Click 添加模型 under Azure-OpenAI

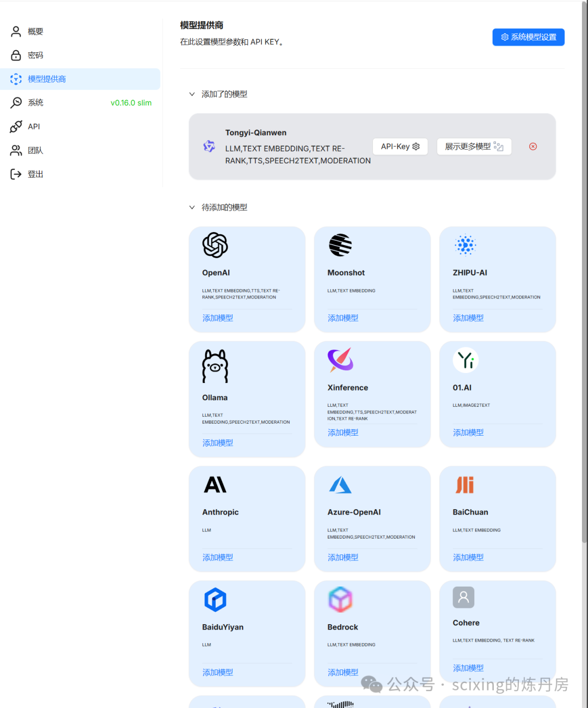(343, 557)
